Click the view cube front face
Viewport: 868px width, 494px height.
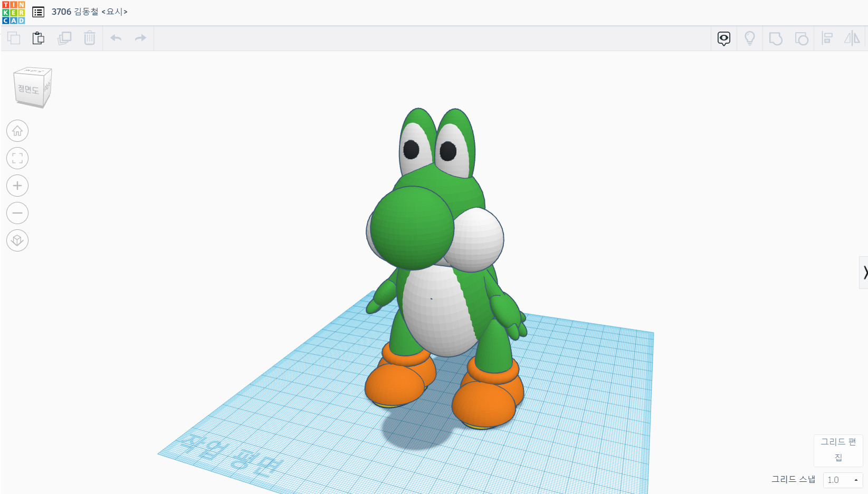click(x=28, y=90)
